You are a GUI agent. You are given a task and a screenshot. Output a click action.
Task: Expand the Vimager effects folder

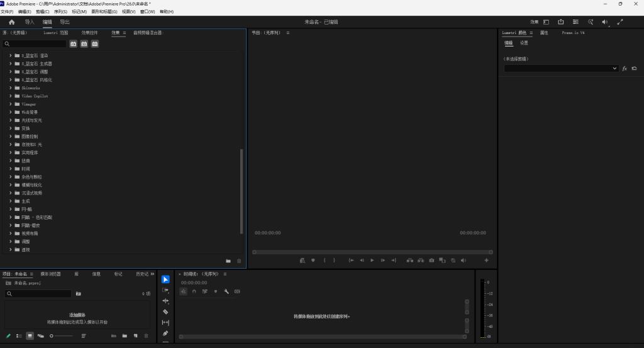(x=11, y=104)
